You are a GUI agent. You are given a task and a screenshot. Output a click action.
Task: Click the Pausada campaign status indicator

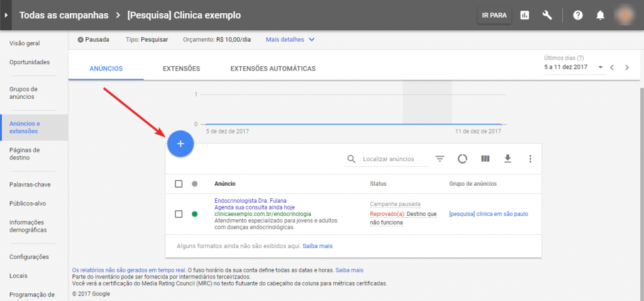coord(93,40)
